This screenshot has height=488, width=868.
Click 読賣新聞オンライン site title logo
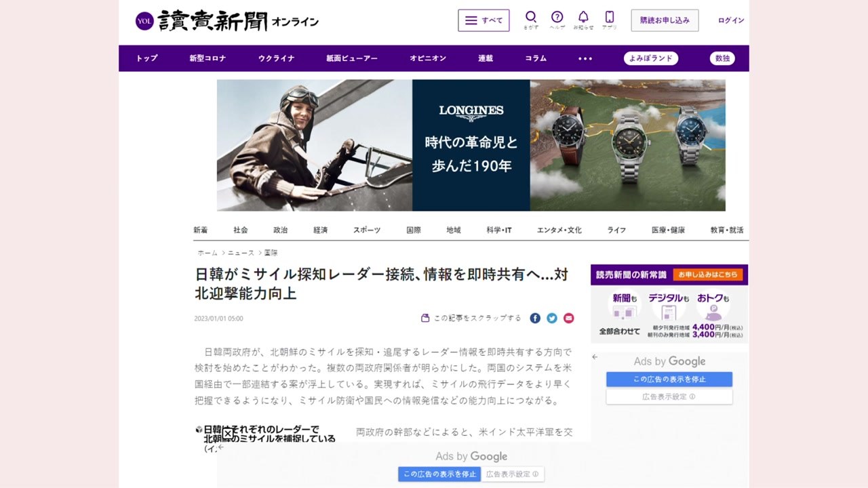click(x=238, y=21)
